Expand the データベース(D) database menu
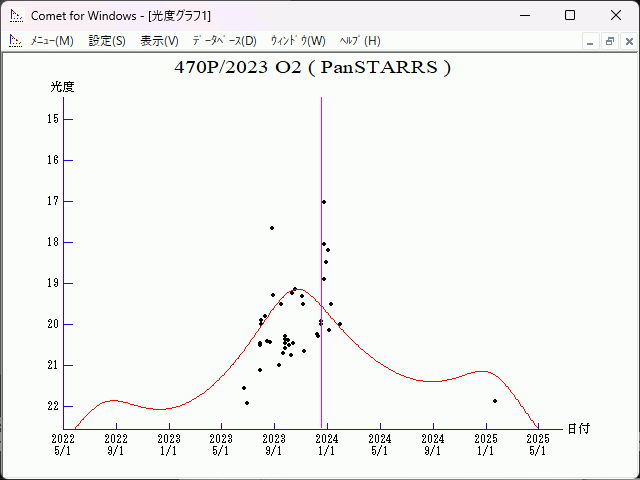Screen dimensions: 640x480 [224, 41]
